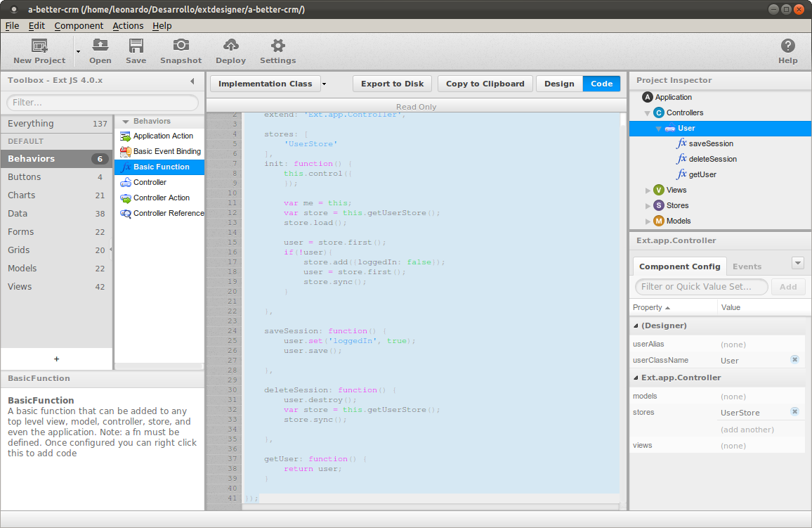Select the Component Config tab

click(679, 266)
